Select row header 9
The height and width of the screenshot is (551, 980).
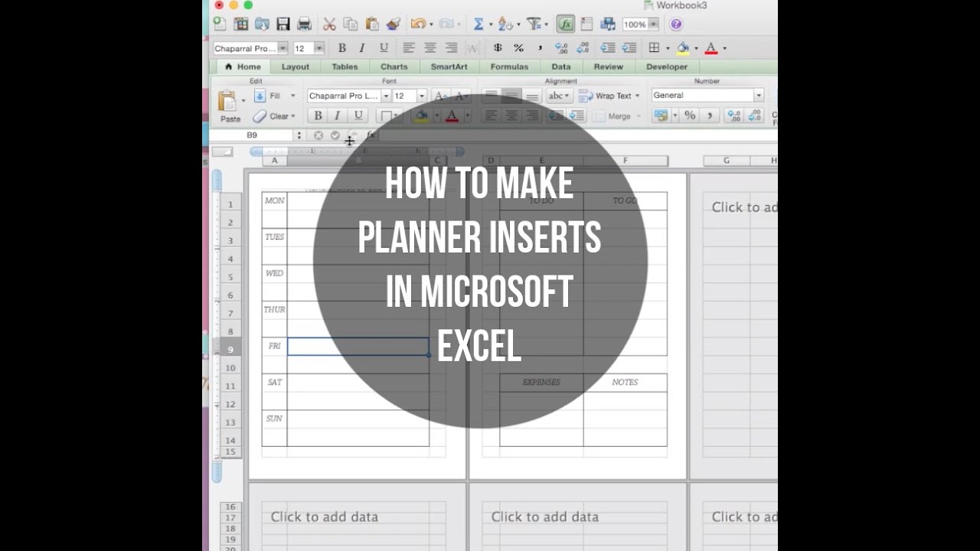(x=230, y=350)
